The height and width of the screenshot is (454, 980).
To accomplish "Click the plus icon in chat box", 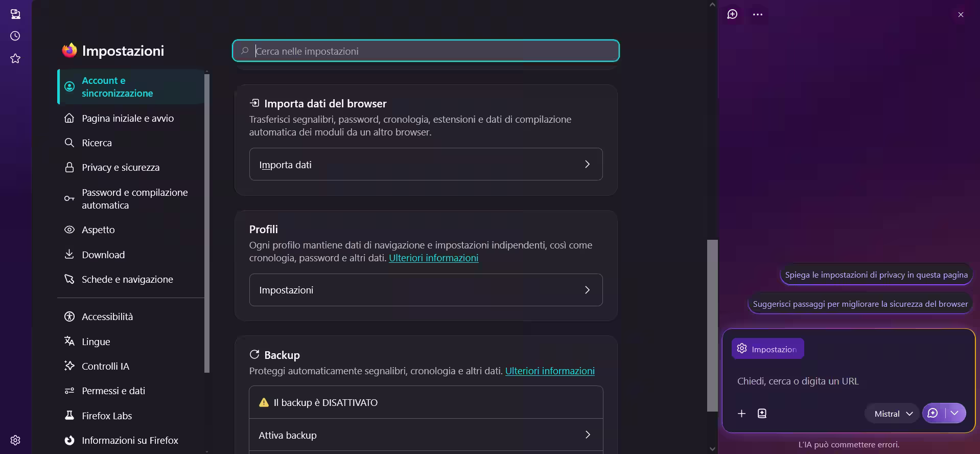I will click(741, 414).
